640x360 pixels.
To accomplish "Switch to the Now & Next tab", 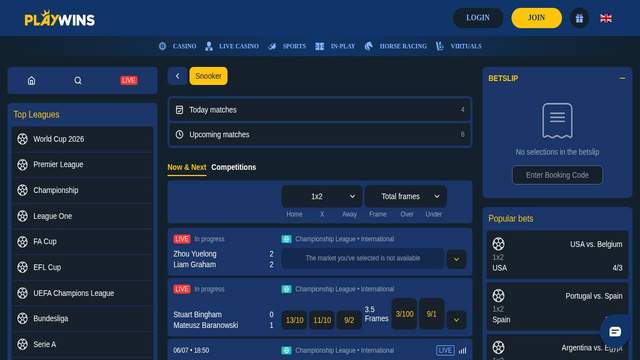I will tap(187, 167).
